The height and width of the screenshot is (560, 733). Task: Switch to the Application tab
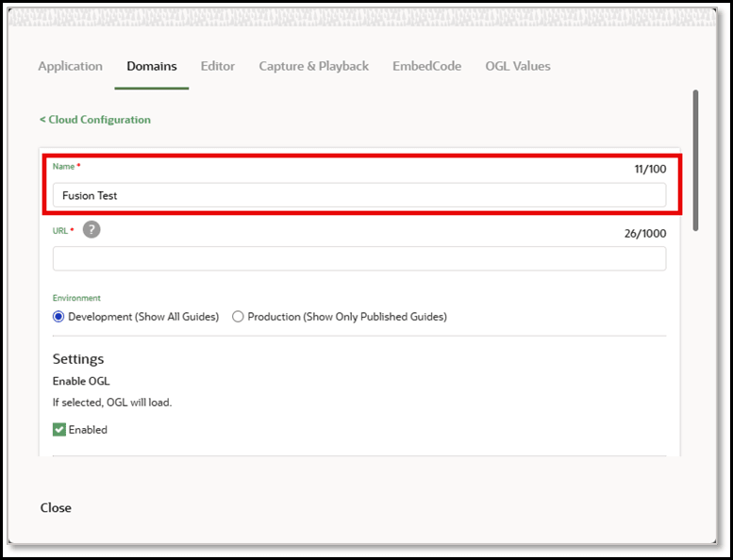pos(70,66)
